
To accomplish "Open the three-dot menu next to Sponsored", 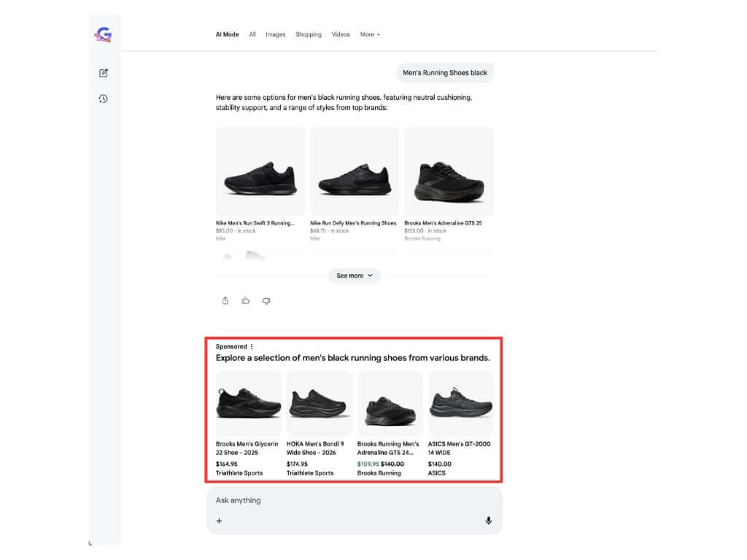I will click(252, 346).
